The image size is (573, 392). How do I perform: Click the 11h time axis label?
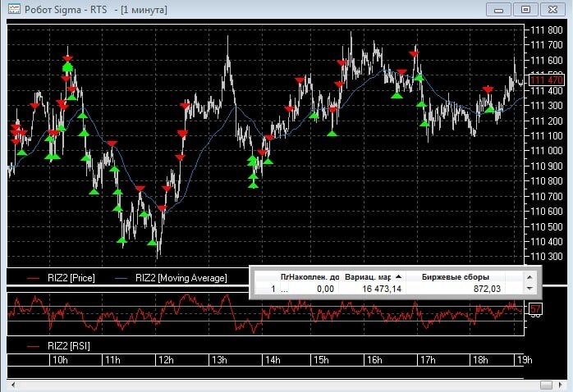(112, 360)
